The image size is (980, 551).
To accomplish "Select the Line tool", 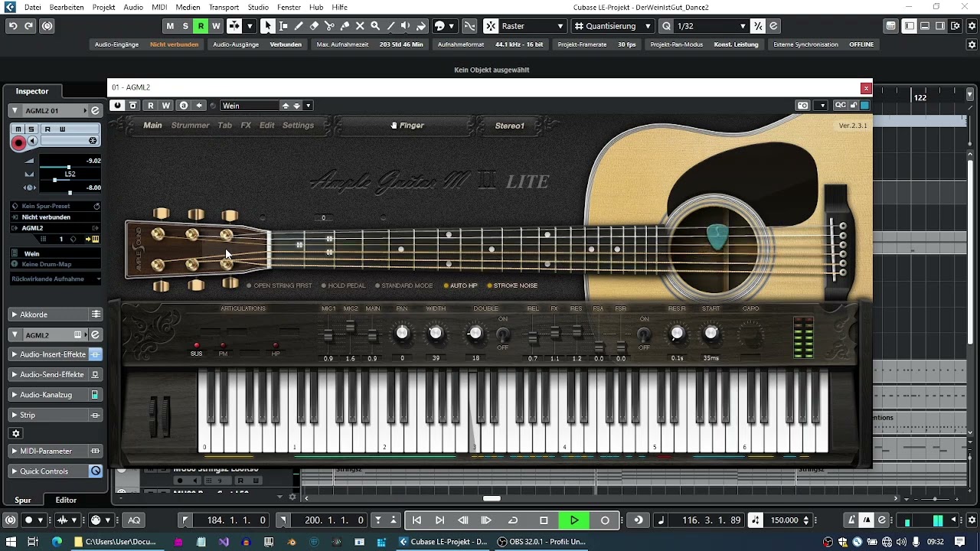I will (x=390, y=26).
